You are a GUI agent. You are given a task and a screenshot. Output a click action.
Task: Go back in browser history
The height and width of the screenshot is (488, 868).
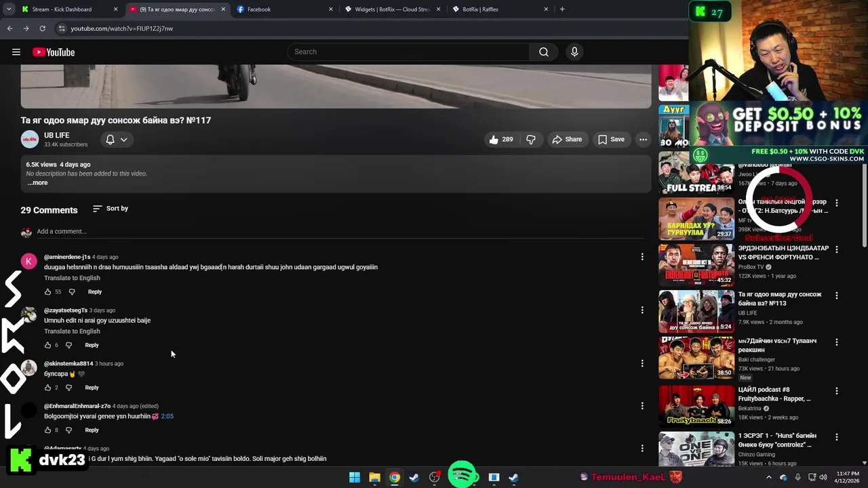click(x=9, y=28)
